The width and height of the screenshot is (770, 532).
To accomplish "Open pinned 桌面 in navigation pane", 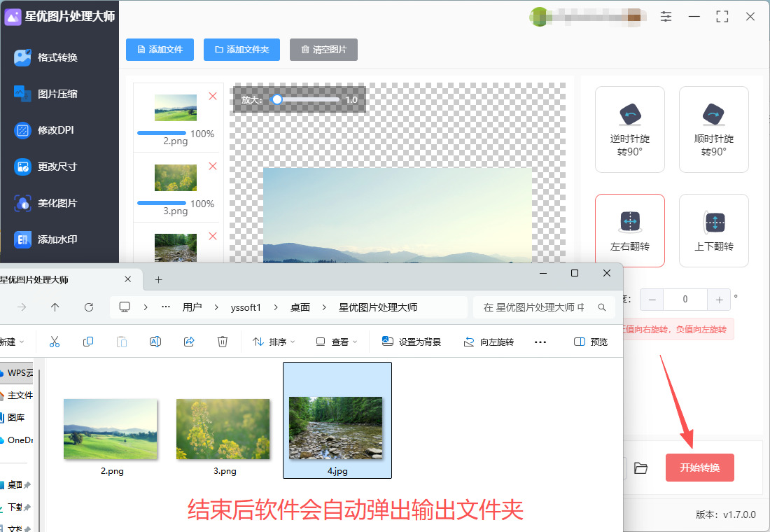I will tap(15, 485).
